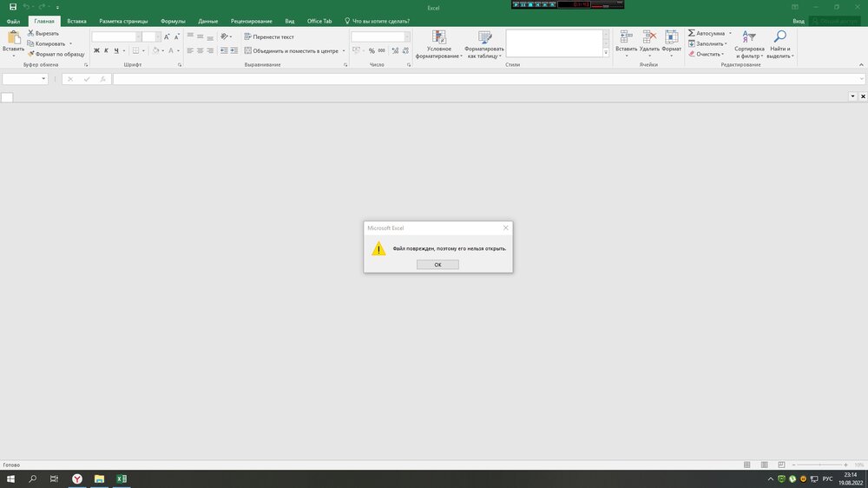
Task: Click the Paste (Вставить) clipboard icon
Action: [x=13, y=37]
